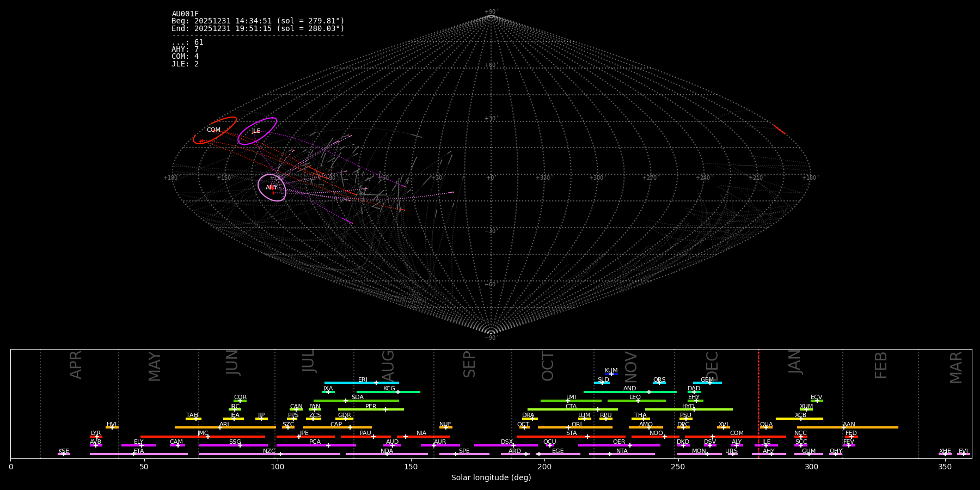
Task: Click the APR month label
Action: click(76, 365)
